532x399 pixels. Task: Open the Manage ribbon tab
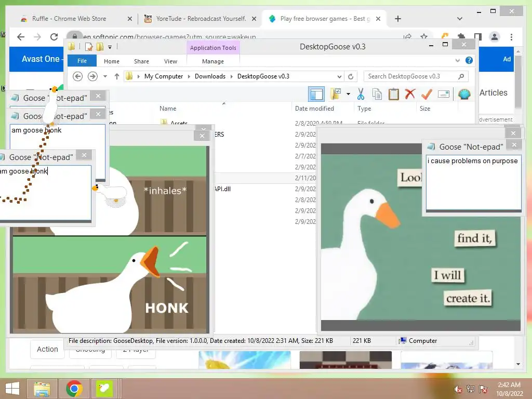[213, 61]
